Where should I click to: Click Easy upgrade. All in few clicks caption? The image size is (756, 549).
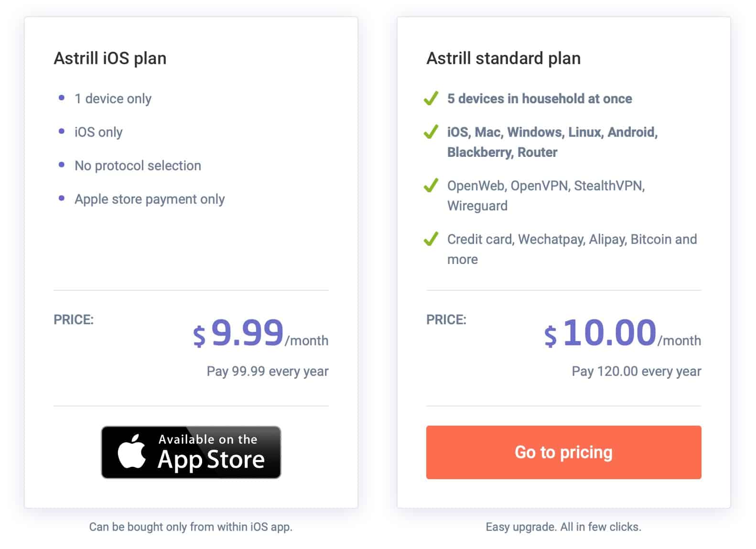point(563,527)
